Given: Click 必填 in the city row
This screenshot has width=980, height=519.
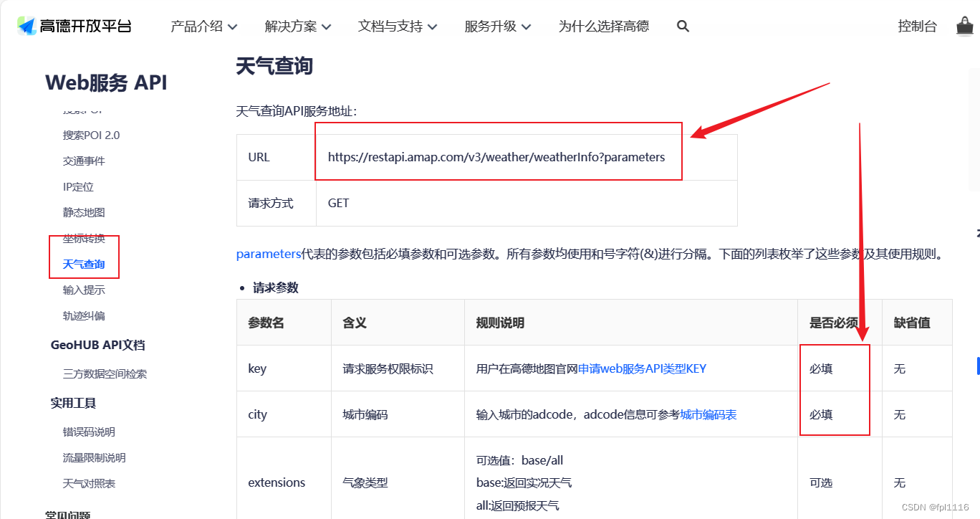Looking at the screenshot, I should 821,414.
